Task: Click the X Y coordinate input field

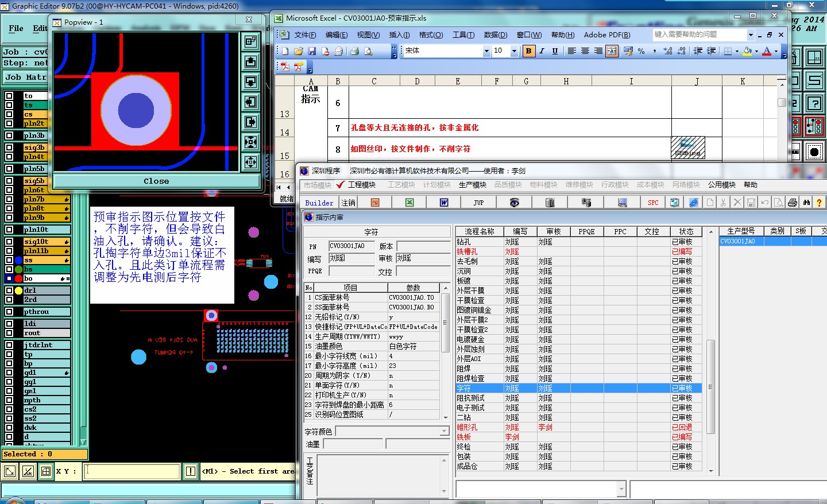Action: tap(132, 471)
